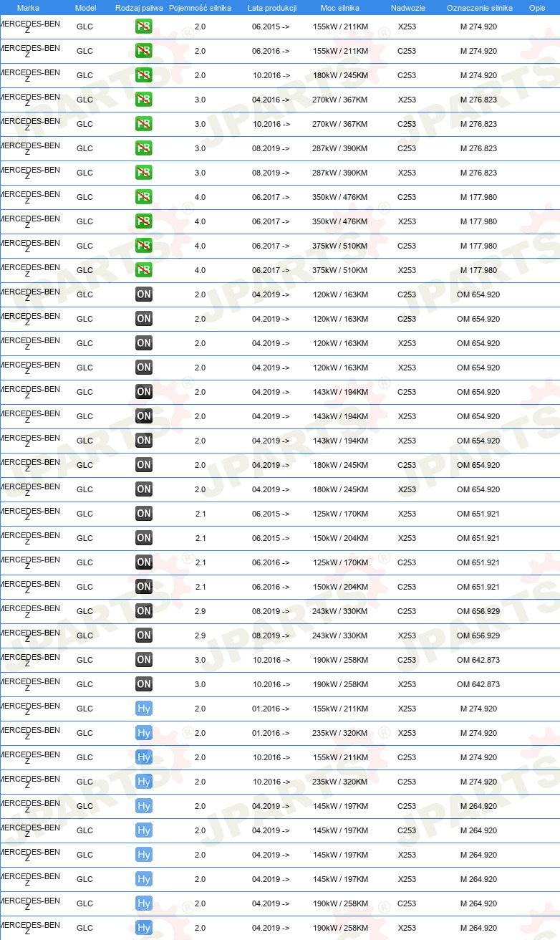Click the M 264.920 cell in the 190kW C253 row
The width and height of the screenshot is (560, 940).
pos(478,903)
